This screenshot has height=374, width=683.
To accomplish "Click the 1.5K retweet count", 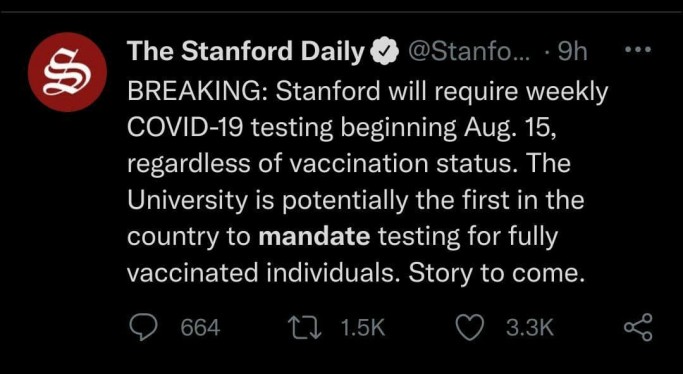I will click(x=362, y=328).
